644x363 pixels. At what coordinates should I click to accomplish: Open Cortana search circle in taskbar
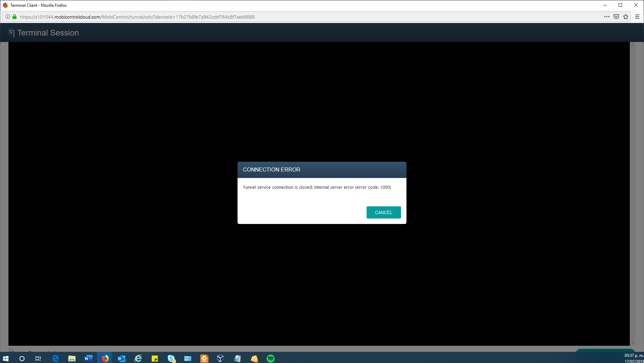tap(22, 358)
